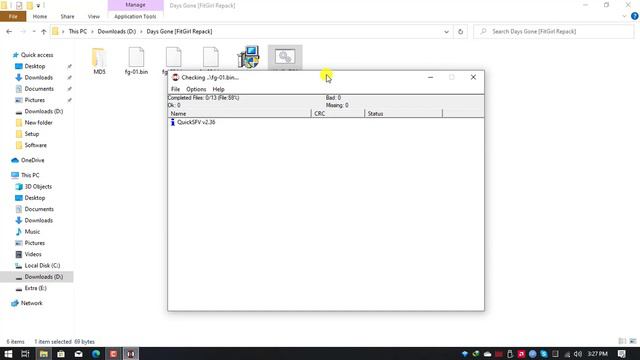Viewport: 640px width, 360px height.
Task: Open Microsoft Edge from the taskbar
Action: click(96, 353)
